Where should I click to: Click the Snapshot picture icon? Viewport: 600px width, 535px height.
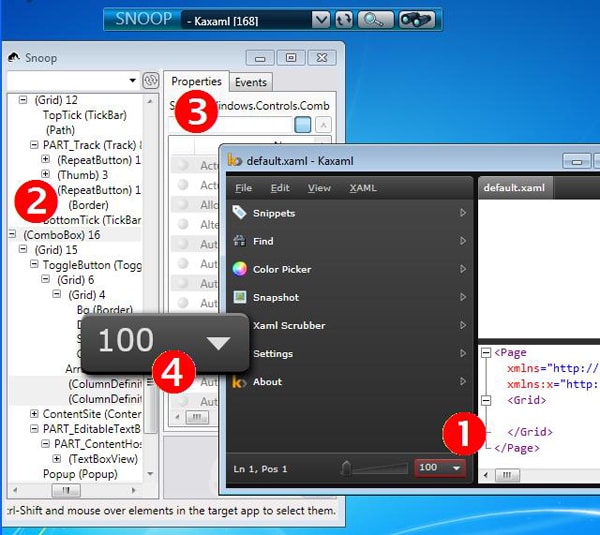pyautogui.click(x=240, y=297)
